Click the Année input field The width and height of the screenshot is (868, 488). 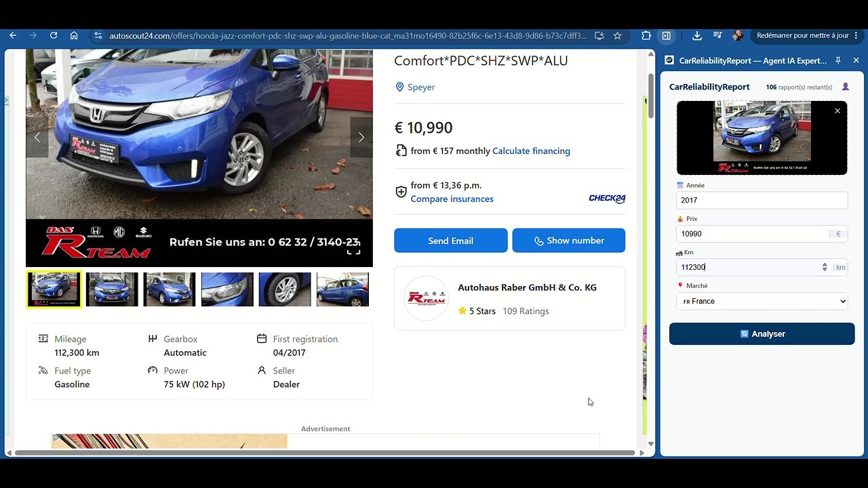pyautogui.click(x=762, y=200)
